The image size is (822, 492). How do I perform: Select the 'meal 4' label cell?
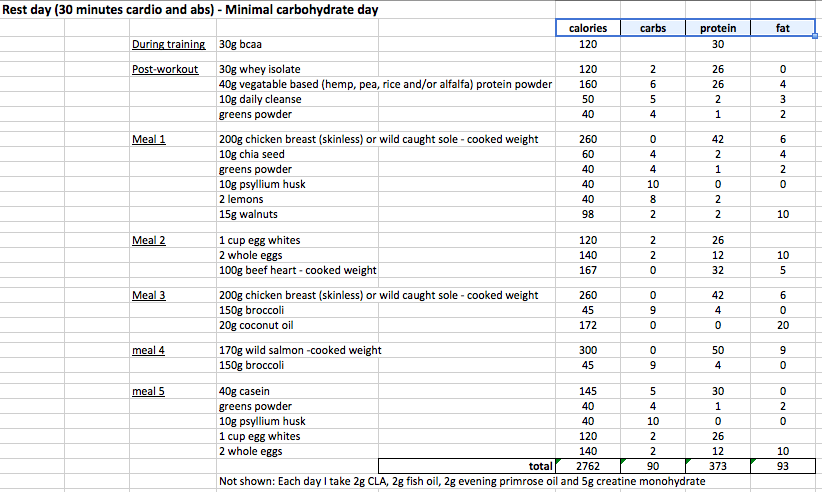click(x=173, y=350)
